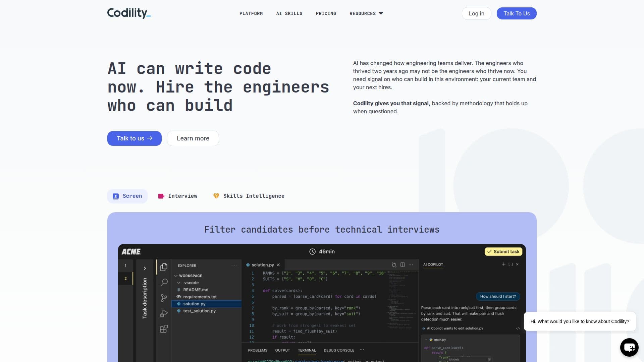Click the ACME logo in the demo
644x362 pixels.
(131, 252)
